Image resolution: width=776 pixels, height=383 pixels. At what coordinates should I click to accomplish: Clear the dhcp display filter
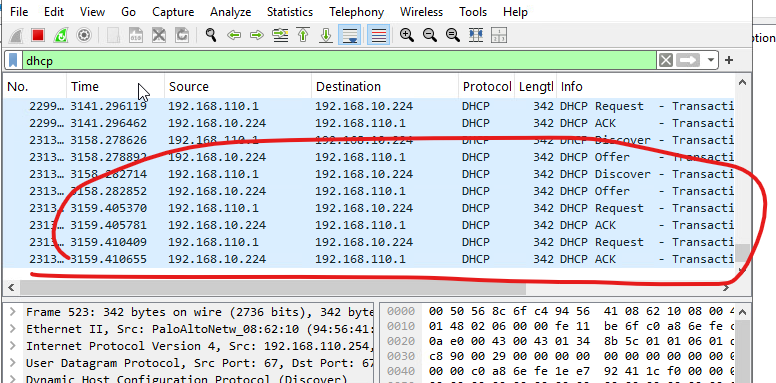(666, 60)
